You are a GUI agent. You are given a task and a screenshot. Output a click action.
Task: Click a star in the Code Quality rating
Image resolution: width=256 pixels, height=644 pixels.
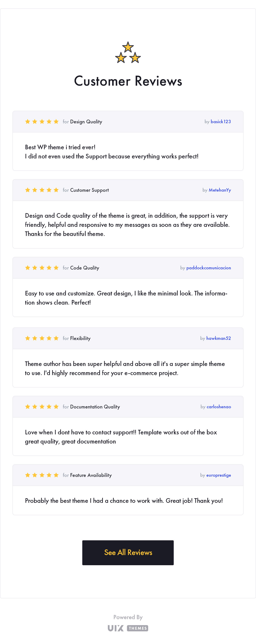[42, 267]
